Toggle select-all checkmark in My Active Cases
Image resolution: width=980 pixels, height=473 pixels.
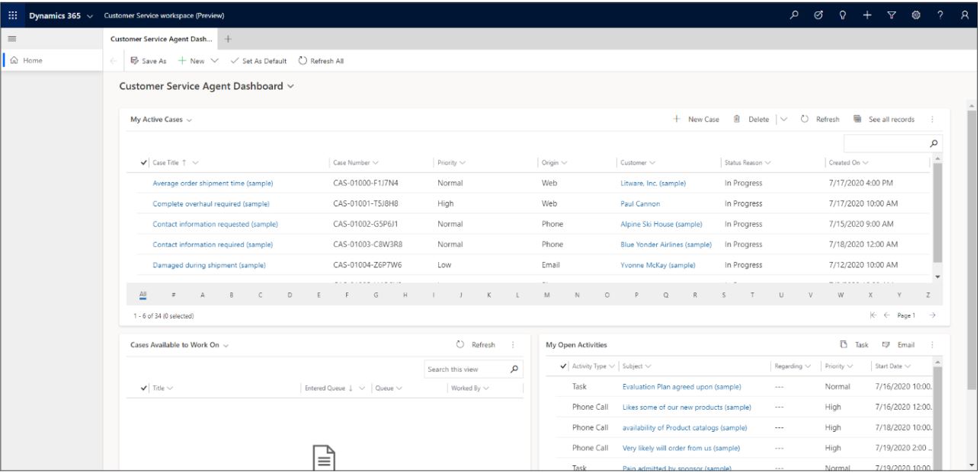pos(145,161)
